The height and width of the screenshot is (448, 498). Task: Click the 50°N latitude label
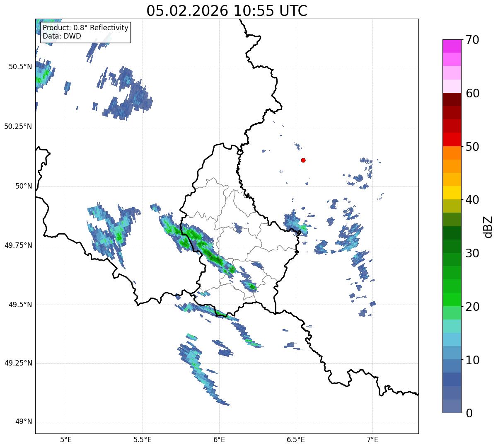click(x=24, y=186)
